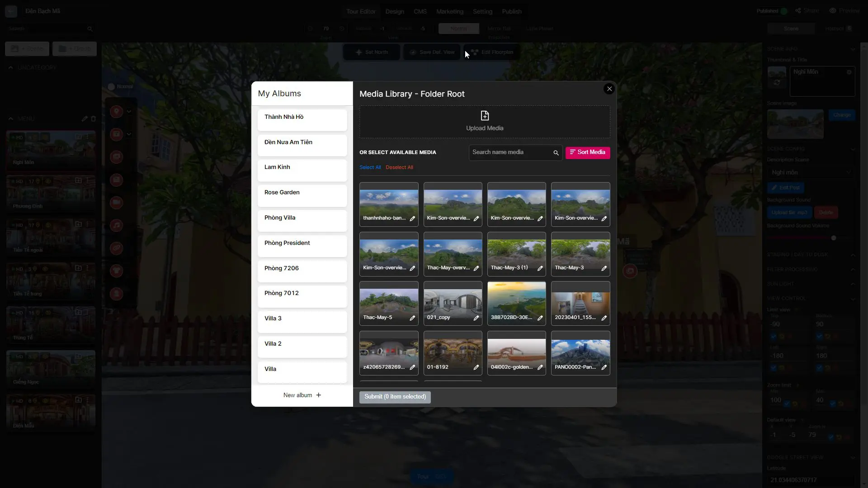Click pencil icon on 01-8192 media item

click(x=476, y=367)
